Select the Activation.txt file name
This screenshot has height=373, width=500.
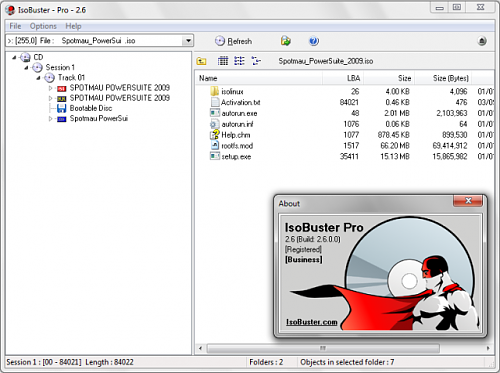pyautogui.click(x=240, y=102)
